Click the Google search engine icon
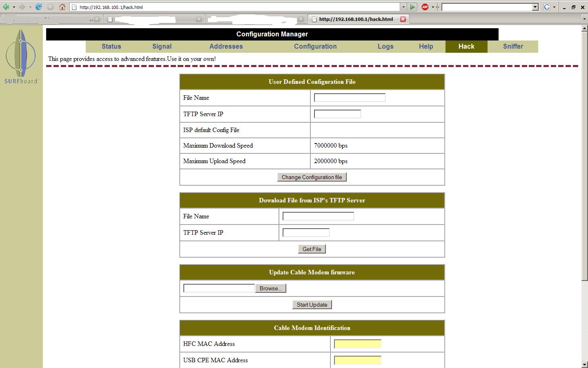The height and width of the screenshot is (368, 588). tap(547, 7)
